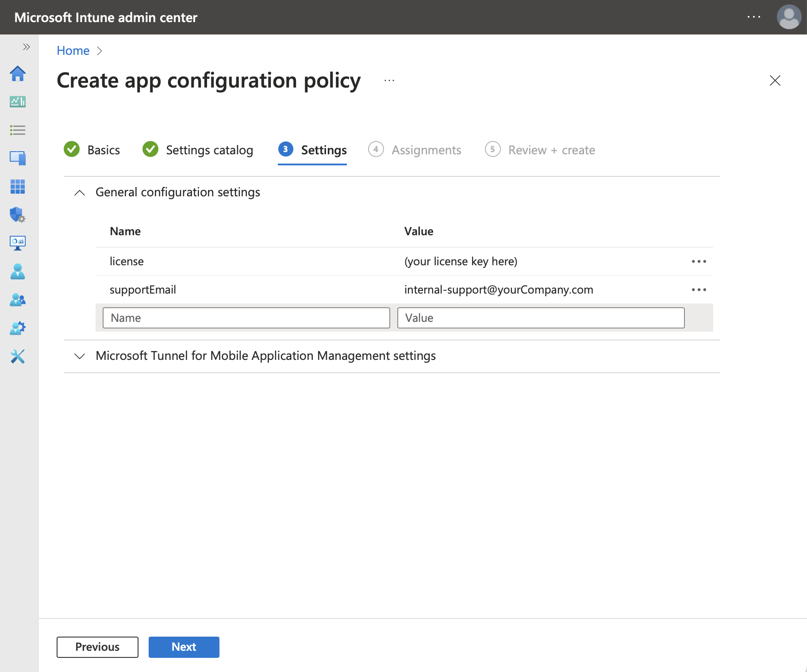Open Home icon in sidebar

[x=18, y=73]
